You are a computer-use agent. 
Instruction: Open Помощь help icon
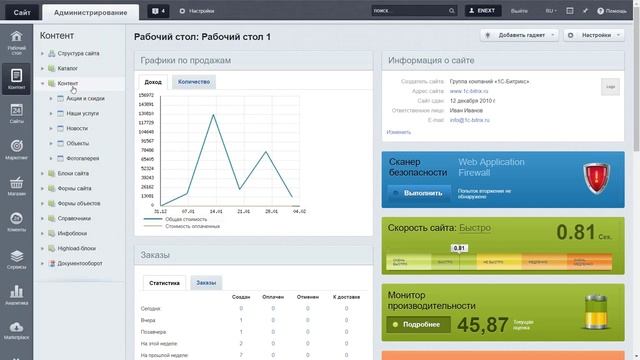(600, 11)
